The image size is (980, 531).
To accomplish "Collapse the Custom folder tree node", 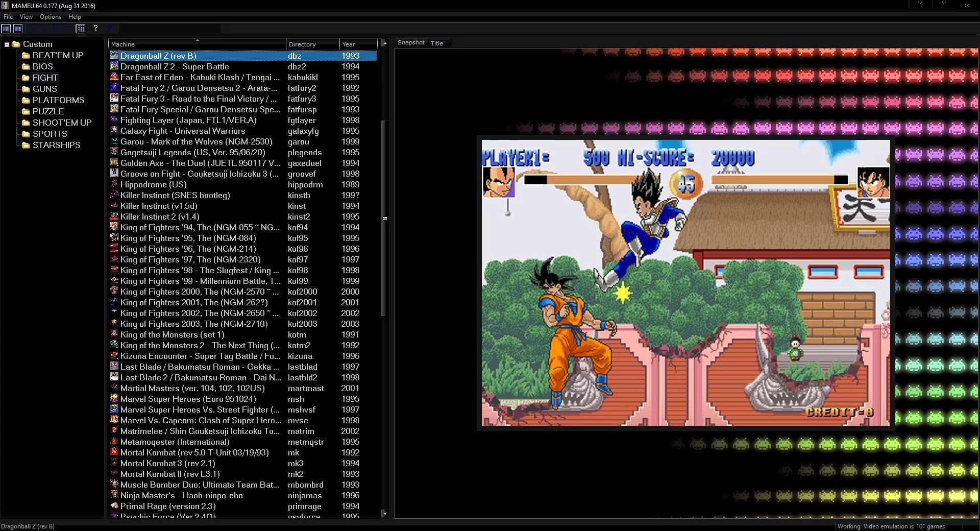I will [x=7, y=44].
